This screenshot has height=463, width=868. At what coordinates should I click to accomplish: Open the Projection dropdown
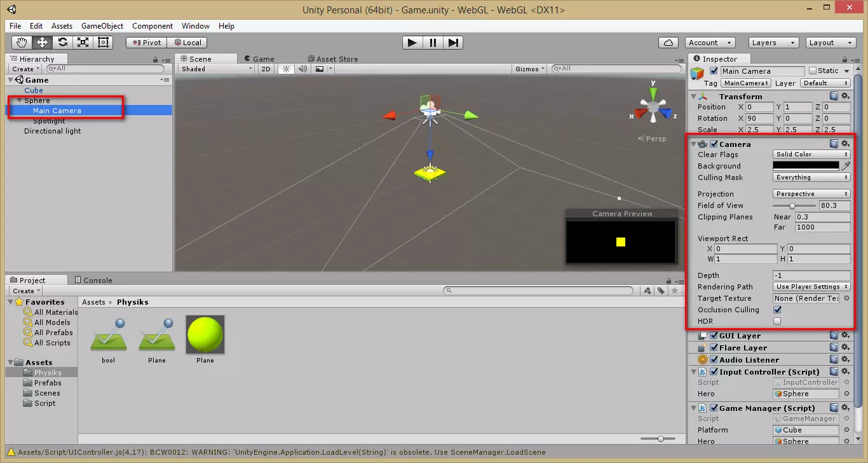tap(811, 194)
